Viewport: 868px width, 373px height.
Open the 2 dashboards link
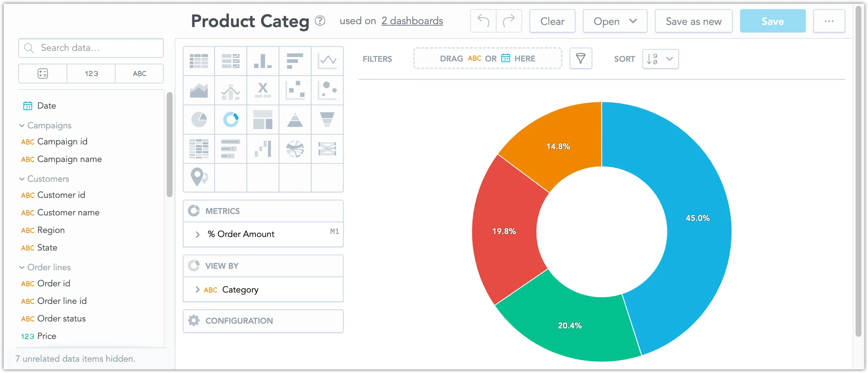pos(412,21)
